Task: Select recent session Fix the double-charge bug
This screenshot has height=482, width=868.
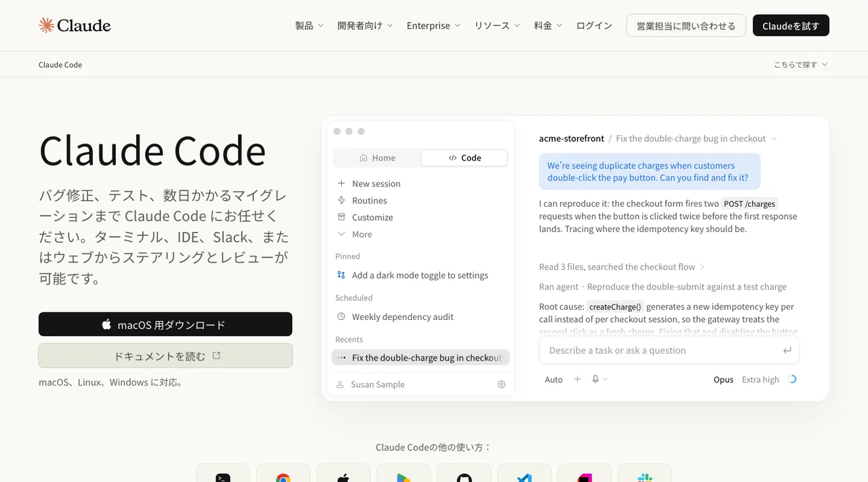Action: click(420, 358)
